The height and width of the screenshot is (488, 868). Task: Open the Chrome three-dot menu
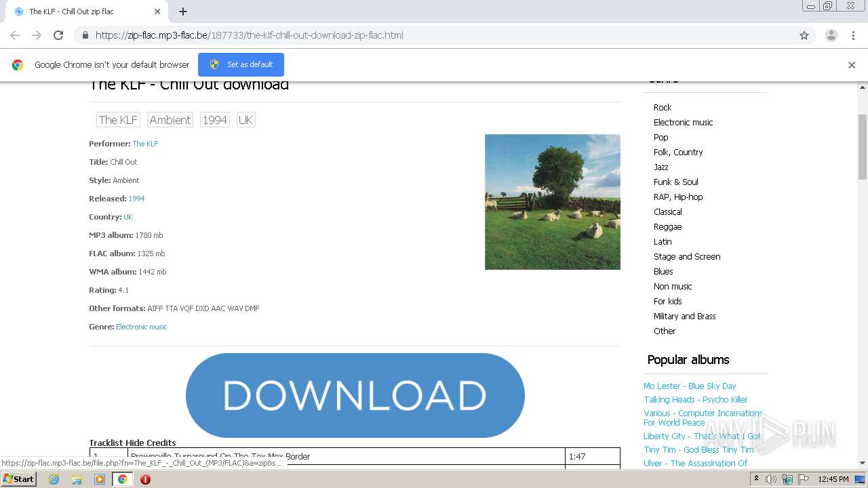[853, 35]
